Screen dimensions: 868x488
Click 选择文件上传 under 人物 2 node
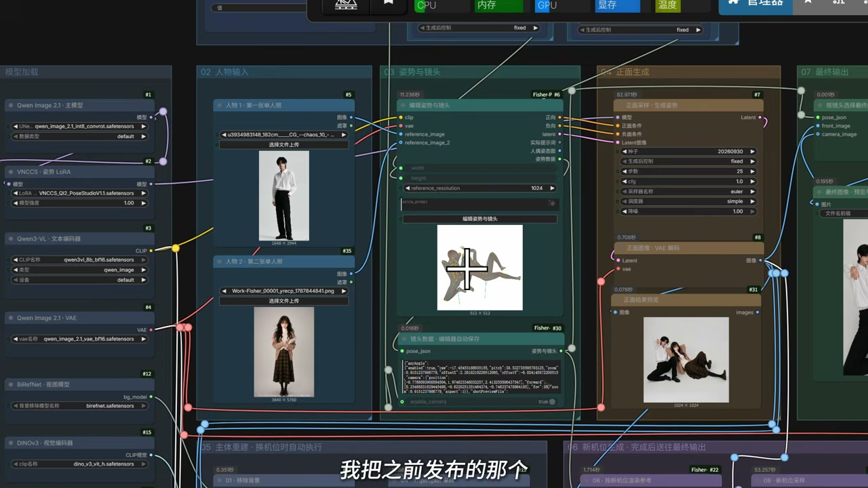(283, 301)
